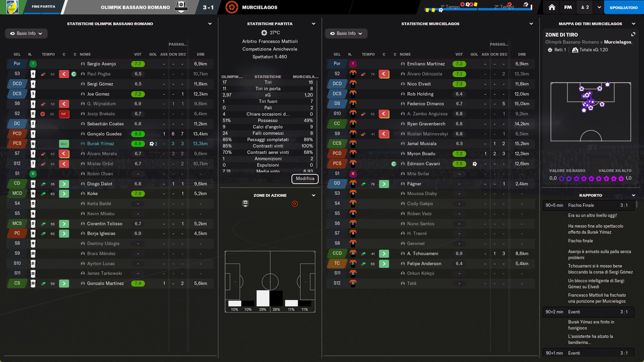Viewport: 644px width, 362px height.
Task: Click the captain badge on Edinson Cavani's row
Action: pyautogui.click(x=394, y=164)
